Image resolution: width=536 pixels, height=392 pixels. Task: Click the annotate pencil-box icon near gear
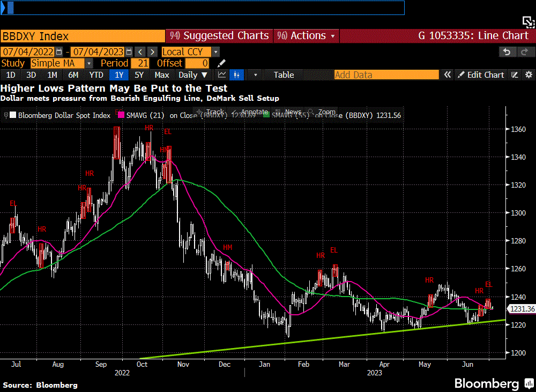click(x=515, y=75)
